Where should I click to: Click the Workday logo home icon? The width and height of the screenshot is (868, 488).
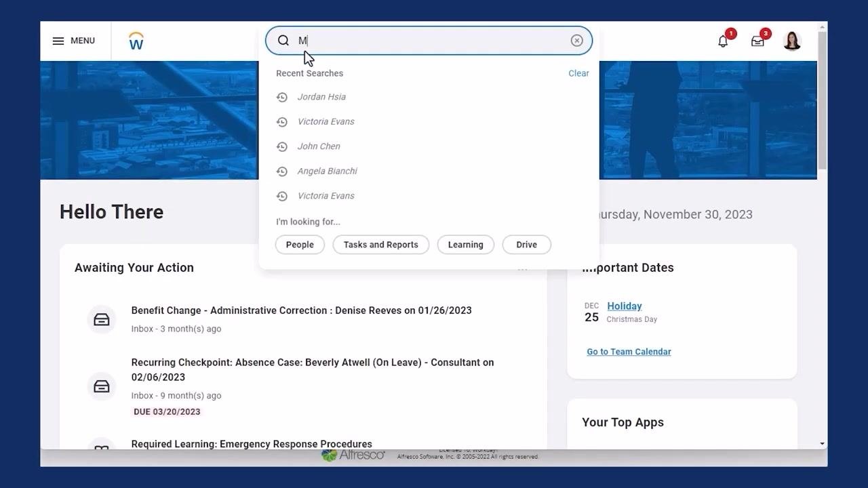[x=136, y=41]
